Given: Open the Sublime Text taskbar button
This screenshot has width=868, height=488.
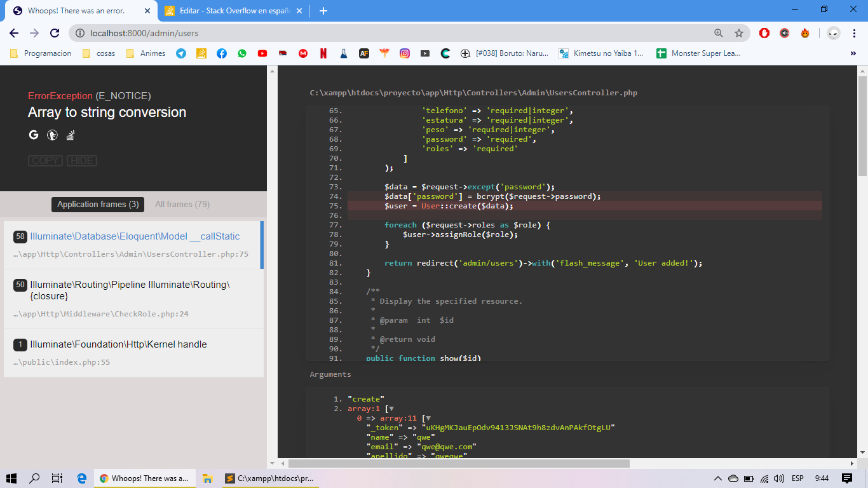Looking at the screenshot, I should tap(269, 478).
